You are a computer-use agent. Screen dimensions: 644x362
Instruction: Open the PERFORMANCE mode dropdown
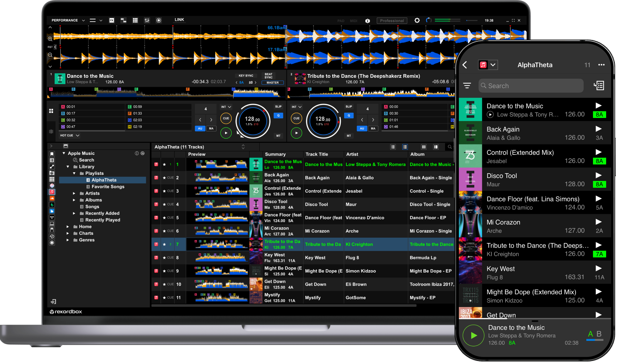point(68,20)
